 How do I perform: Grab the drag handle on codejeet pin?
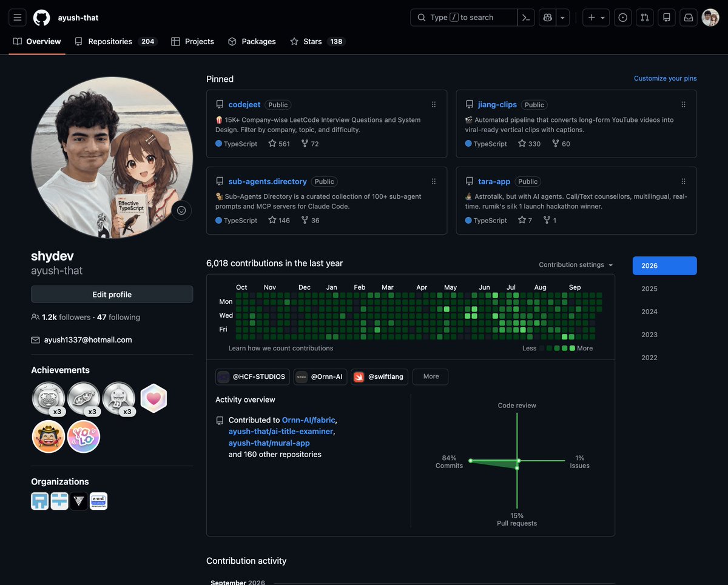pos(434,104)
